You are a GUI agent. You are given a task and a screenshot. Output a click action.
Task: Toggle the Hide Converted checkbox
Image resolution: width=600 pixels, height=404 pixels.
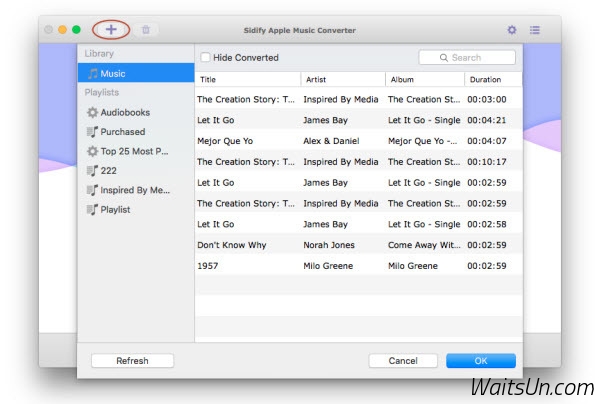(x=205, y=57)
